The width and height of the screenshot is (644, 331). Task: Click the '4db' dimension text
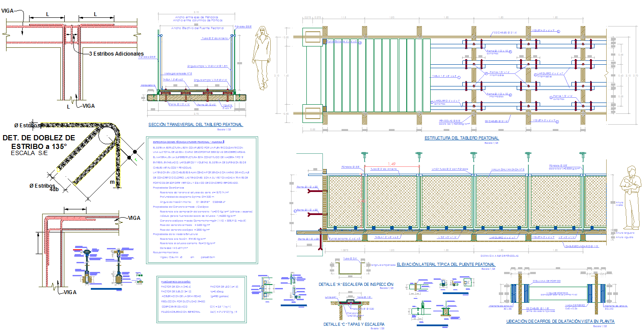(x=54, y=189)
